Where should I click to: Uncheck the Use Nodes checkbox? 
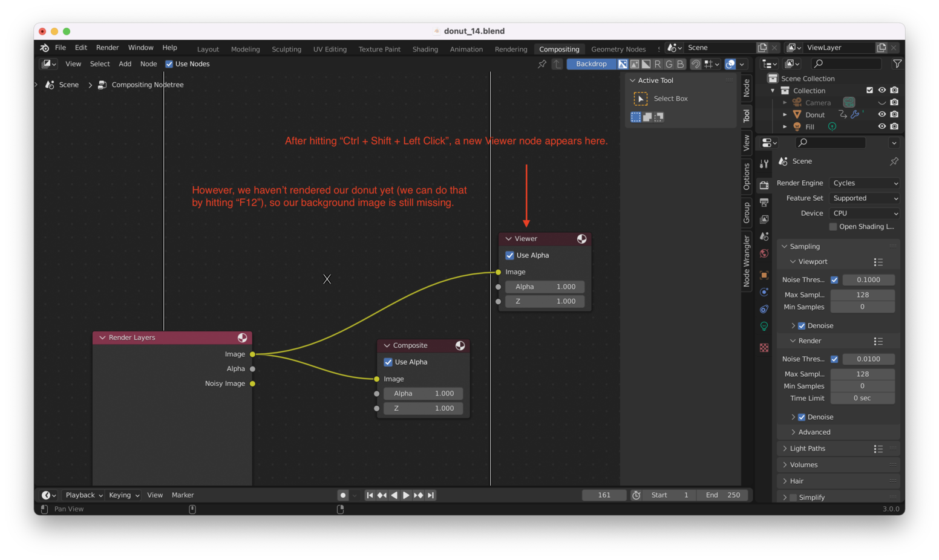click(x=169, y=64)
